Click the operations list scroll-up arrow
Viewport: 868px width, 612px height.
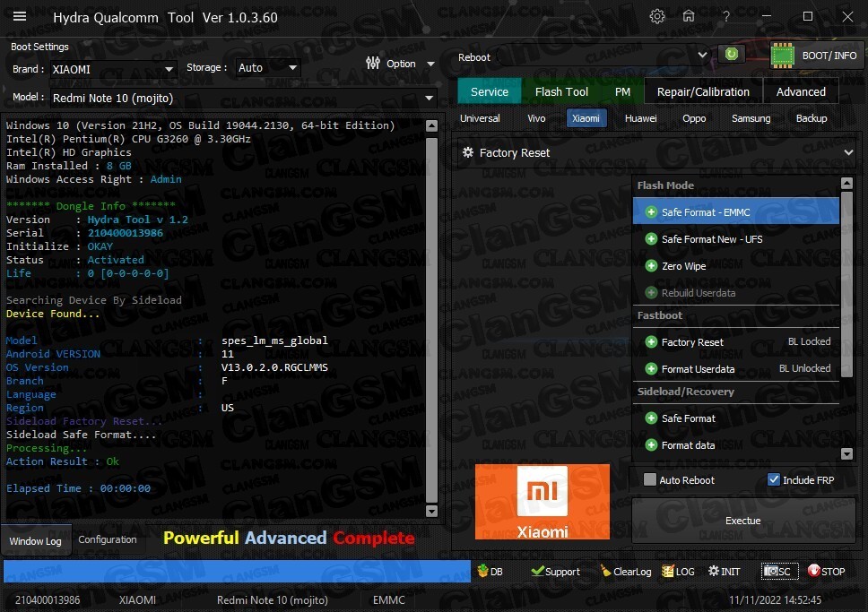pyautogui.click(x=846, y=183)
